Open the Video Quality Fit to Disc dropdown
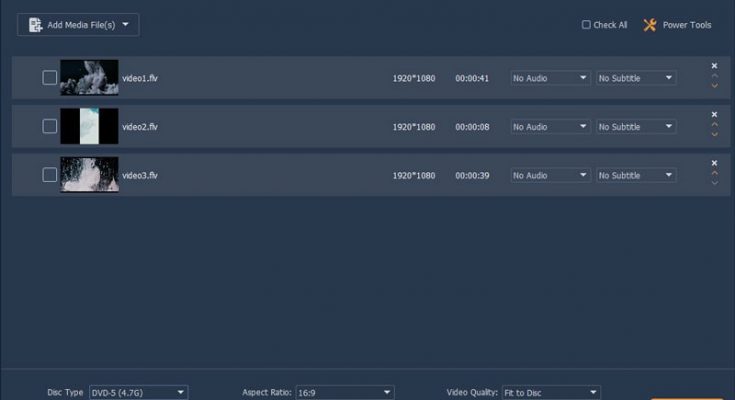735x400 pixels. (x=550, y=393)
